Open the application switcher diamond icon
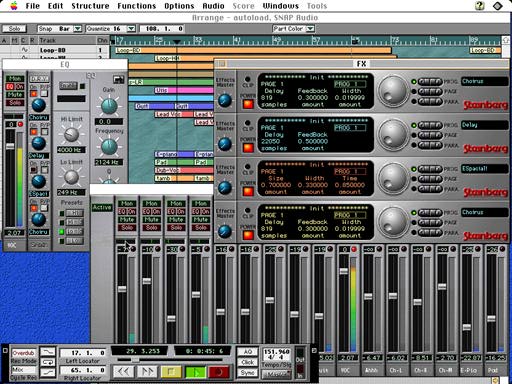This screenshot has width=512, height=384. 498,6
